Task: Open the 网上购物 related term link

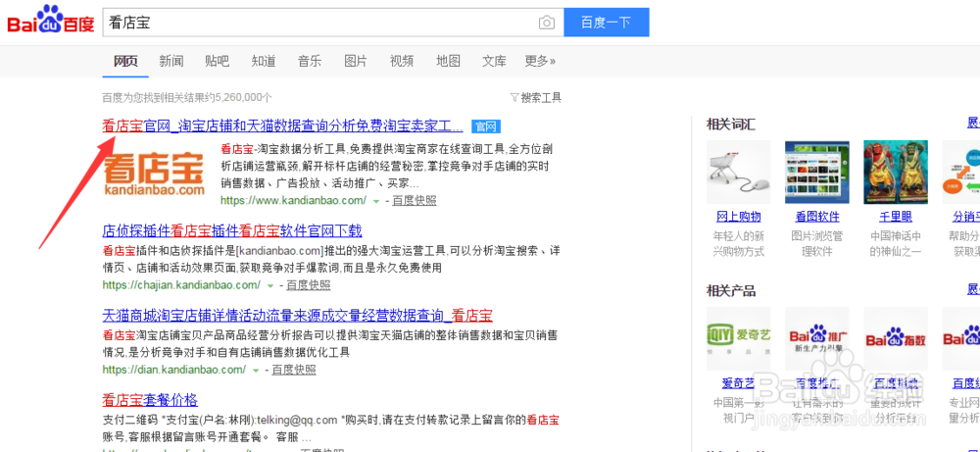Action: [739, 217]
